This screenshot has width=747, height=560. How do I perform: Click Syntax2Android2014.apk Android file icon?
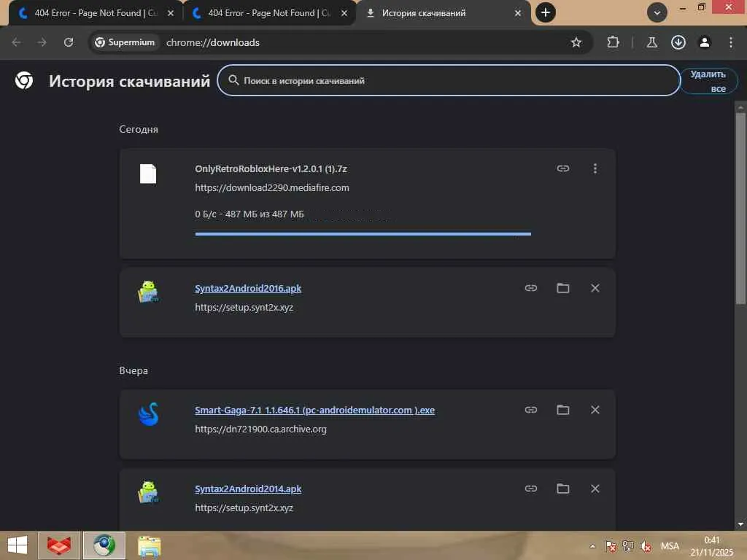148,492
